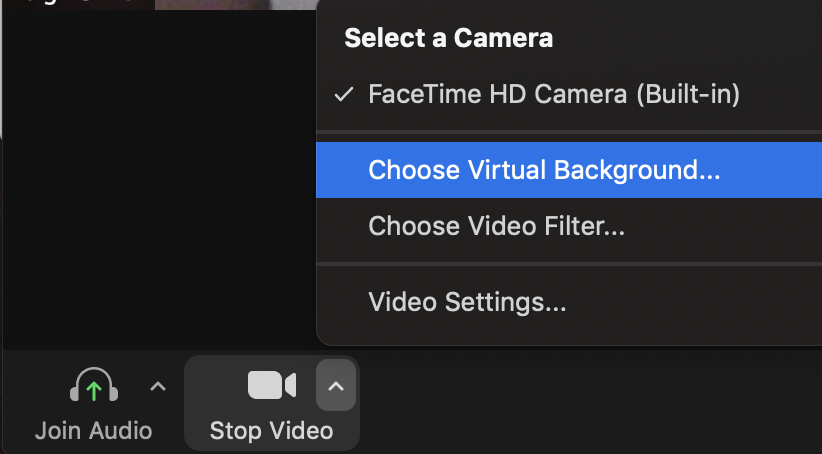
Task: Expand audio options via chevron beside Join Audio
Action: click(x=158, y=387)
